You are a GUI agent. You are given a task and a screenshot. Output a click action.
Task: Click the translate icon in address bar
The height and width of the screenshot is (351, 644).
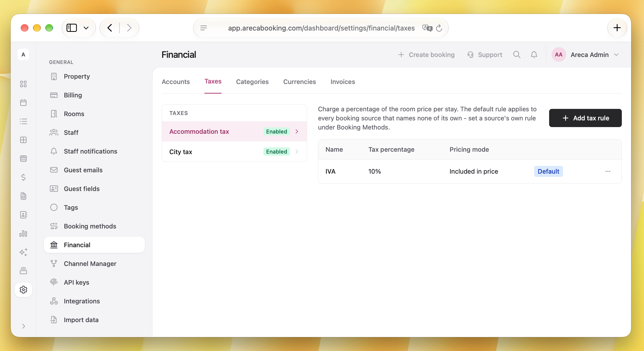427,28
